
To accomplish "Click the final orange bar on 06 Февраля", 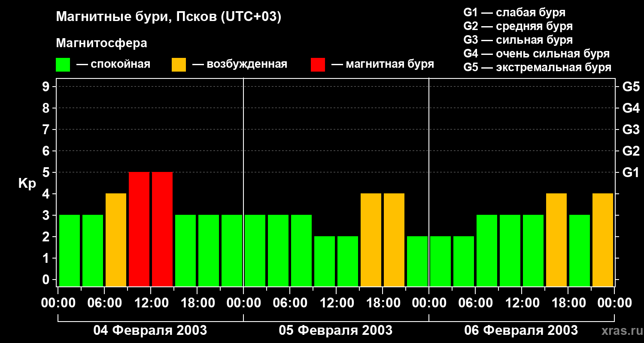I will tap(603, 240).
